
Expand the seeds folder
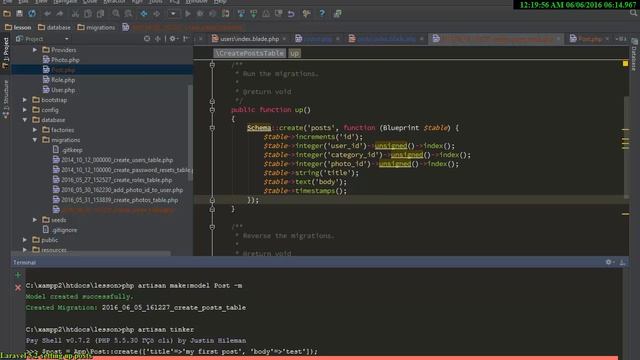tap(35, 220)
